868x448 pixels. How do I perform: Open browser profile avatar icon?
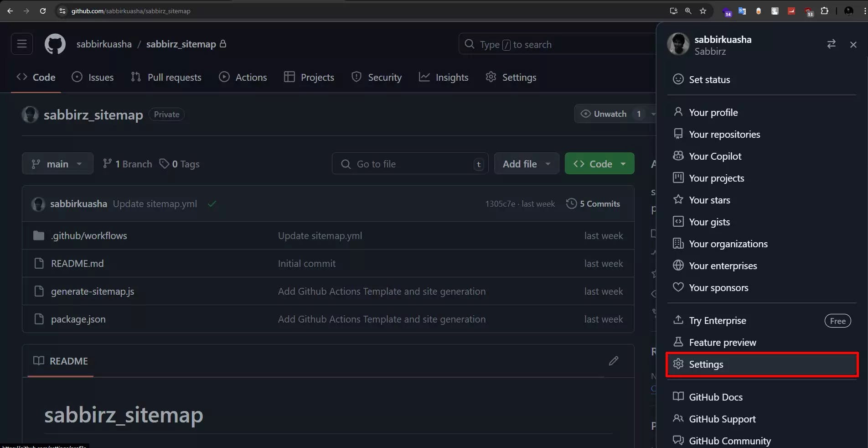click(x=849, y=11)
